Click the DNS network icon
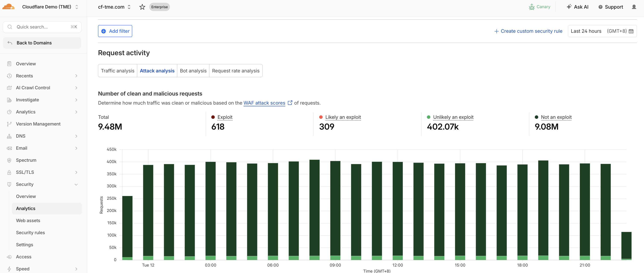Screen dimensions: 644x273 coord(9,136)
